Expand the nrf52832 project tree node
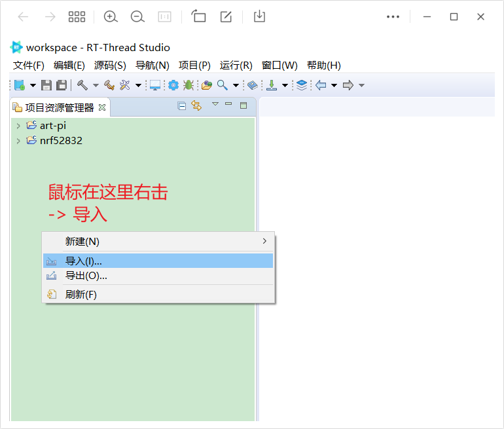This screenshot has height=429, width=504. pos(18,141)
